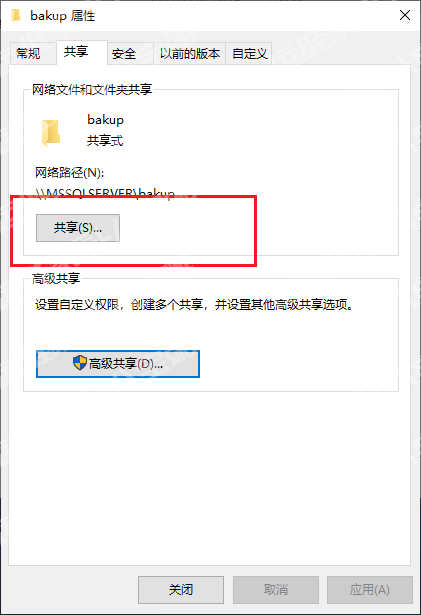Viewport: 421px width, 615px height.
Task: Click the shield icon on the 高级共享 button
Action: coord(80,363)
